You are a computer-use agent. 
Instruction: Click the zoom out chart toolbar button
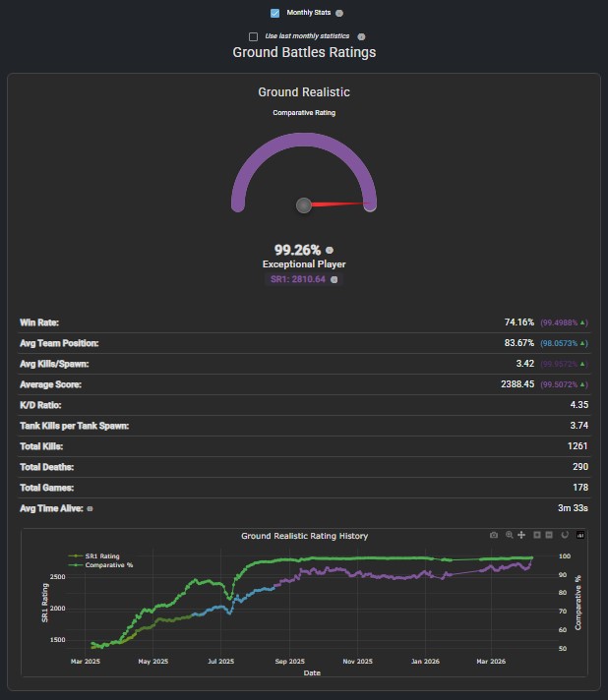point(549,535)
